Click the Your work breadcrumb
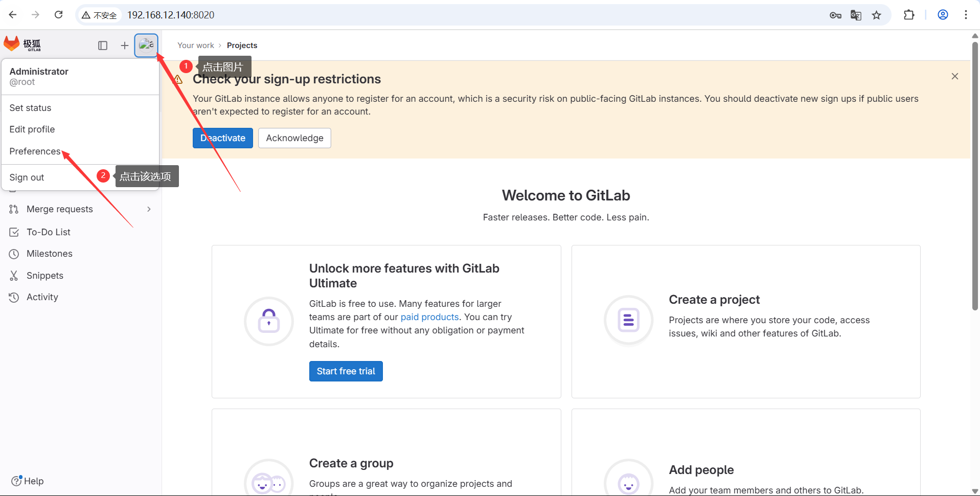980x496 pixels. coord(196,46)
